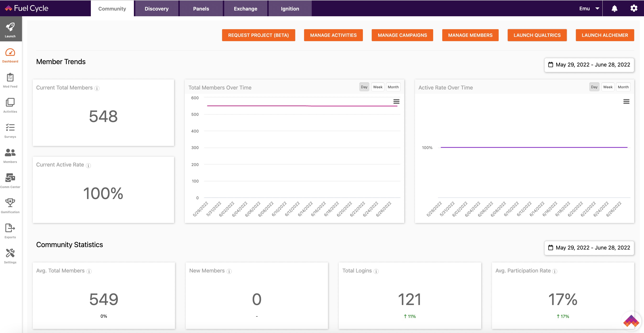Open Gamification trophy icon
644x333 pixels.
pyautogui.click(x=10, y=203)
